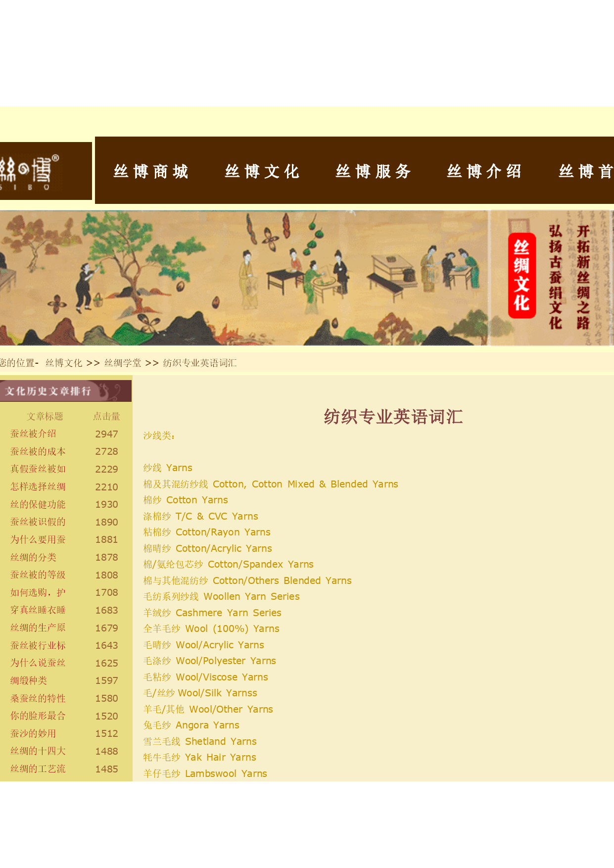This screenshot has height=868, width=614.
Task: Click the Wool/Polyester Yarns line
Action: point(210,661)
